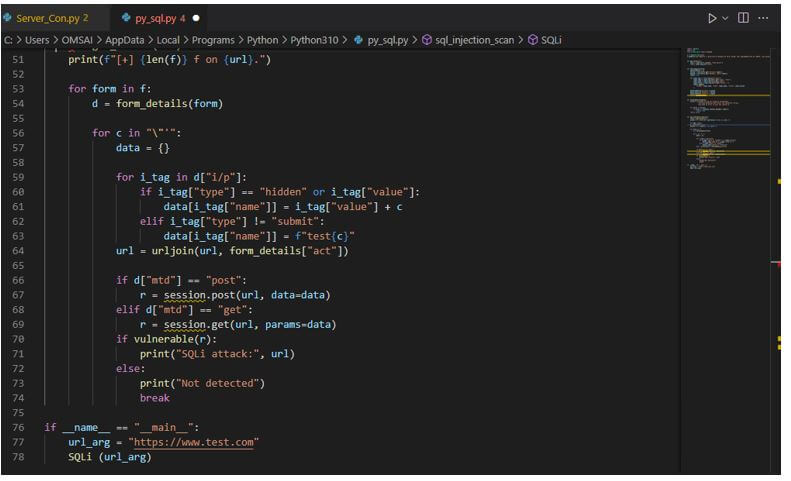
Task: Run the Python file with play icon
Action: coord(712,18)
